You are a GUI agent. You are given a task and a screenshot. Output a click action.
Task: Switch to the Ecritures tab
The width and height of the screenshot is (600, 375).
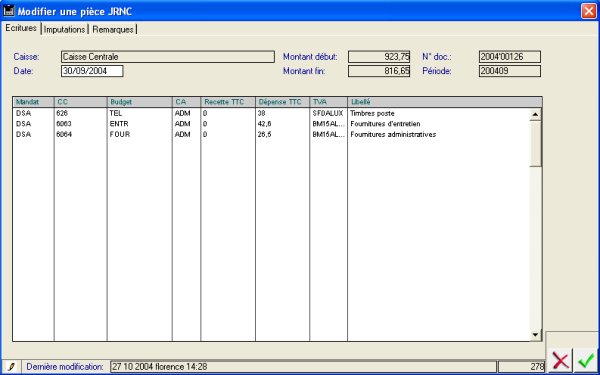tap(21, 28)
